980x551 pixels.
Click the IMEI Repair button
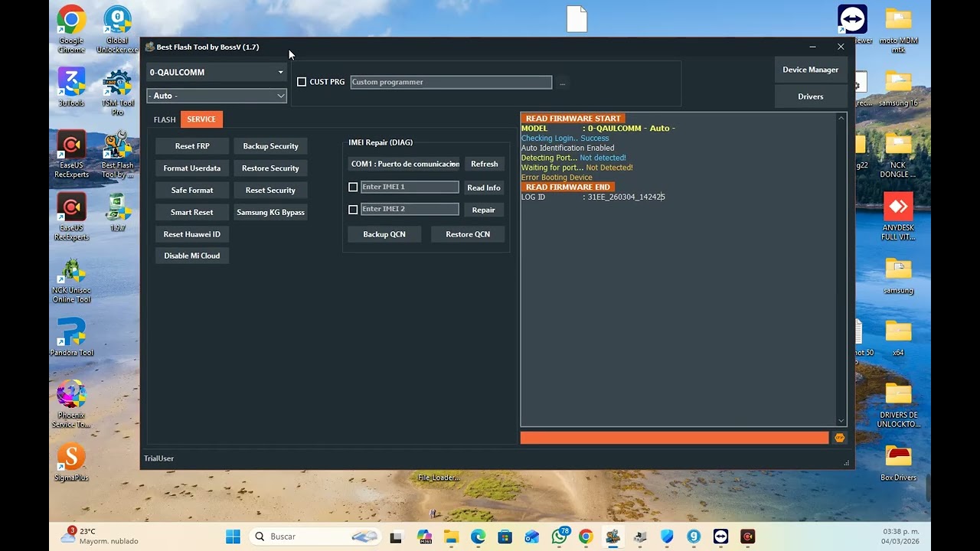(x=484, y=210)
